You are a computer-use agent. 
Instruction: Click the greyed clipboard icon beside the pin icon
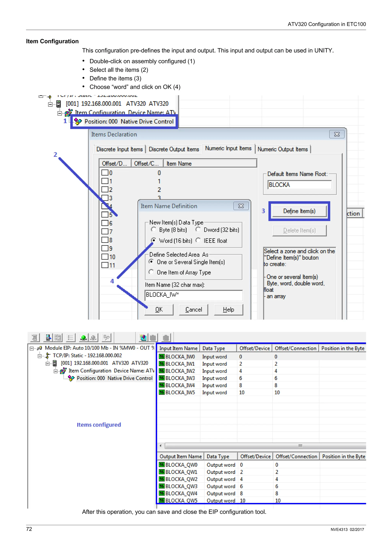click(153, 337)
